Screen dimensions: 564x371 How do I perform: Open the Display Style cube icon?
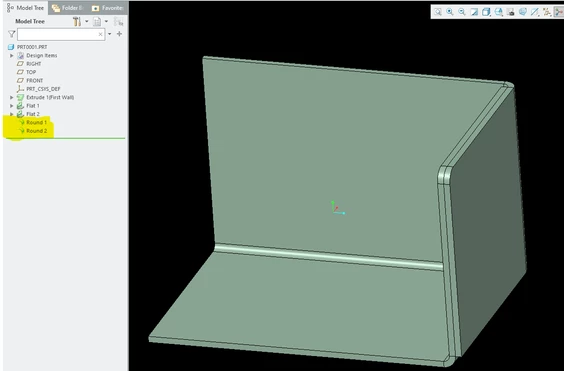(x=486, y=12)
